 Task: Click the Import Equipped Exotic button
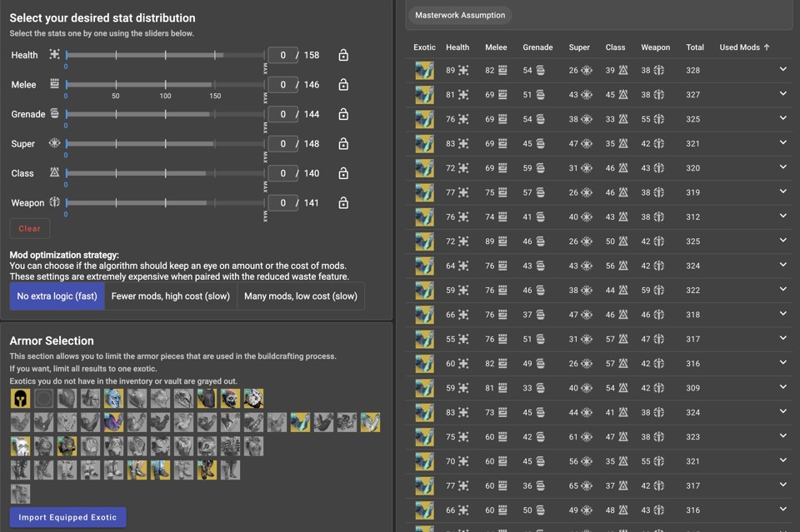(67, 517)
